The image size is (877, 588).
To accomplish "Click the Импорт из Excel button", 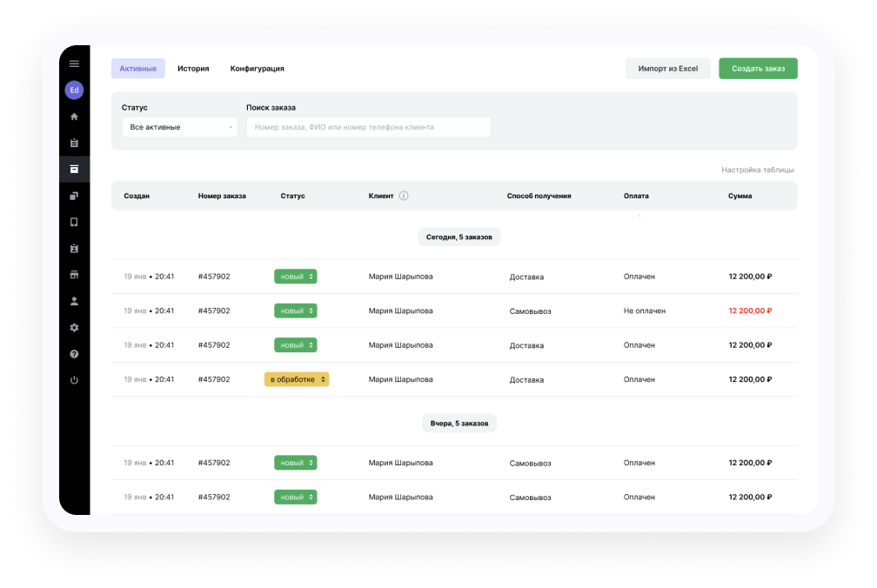I will 668,68.
